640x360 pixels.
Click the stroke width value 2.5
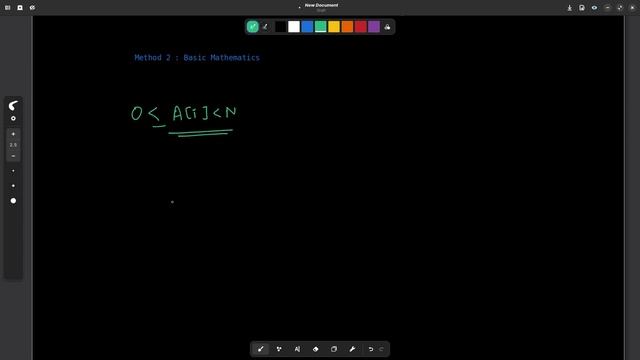pos(13,145)
